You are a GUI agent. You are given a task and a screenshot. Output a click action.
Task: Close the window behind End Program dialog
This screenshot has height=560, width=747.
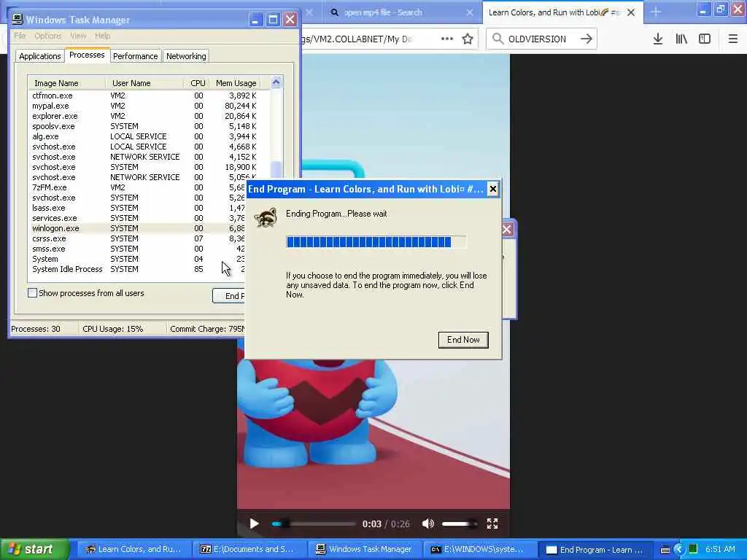tap(507, 230)
